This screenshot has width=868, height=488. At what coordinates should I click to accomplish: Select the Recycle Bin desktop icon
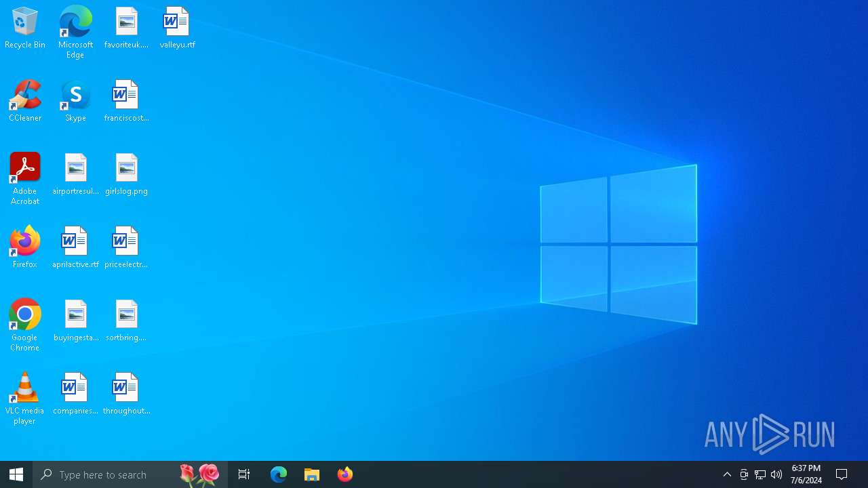tap(25, 28)
